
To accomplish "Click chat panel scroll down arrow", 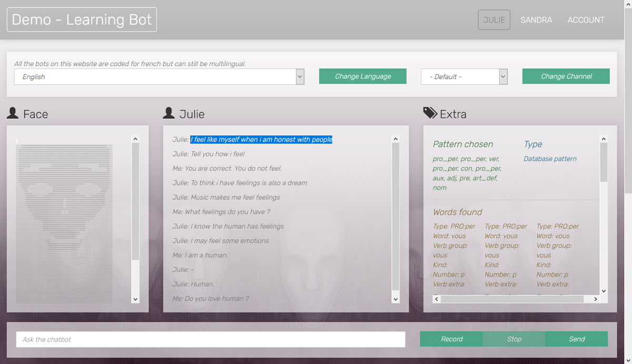I will click(396, 299).
